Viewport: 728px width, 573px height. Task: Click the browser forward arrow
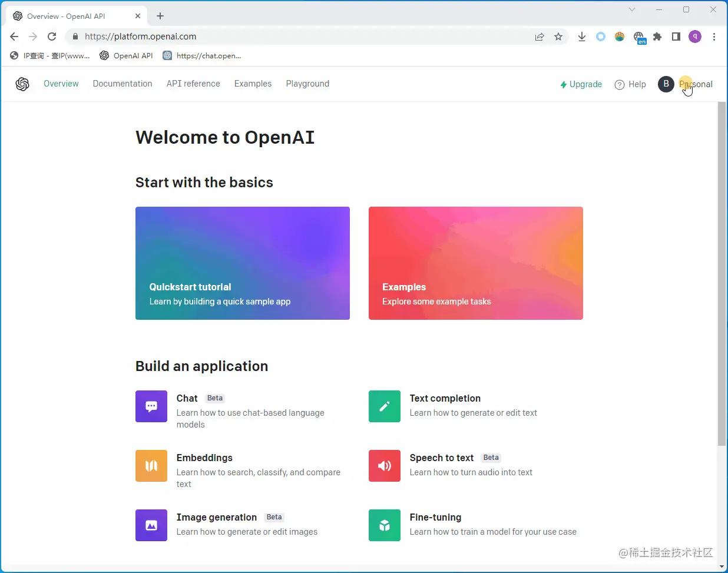[x=33, y=37]
